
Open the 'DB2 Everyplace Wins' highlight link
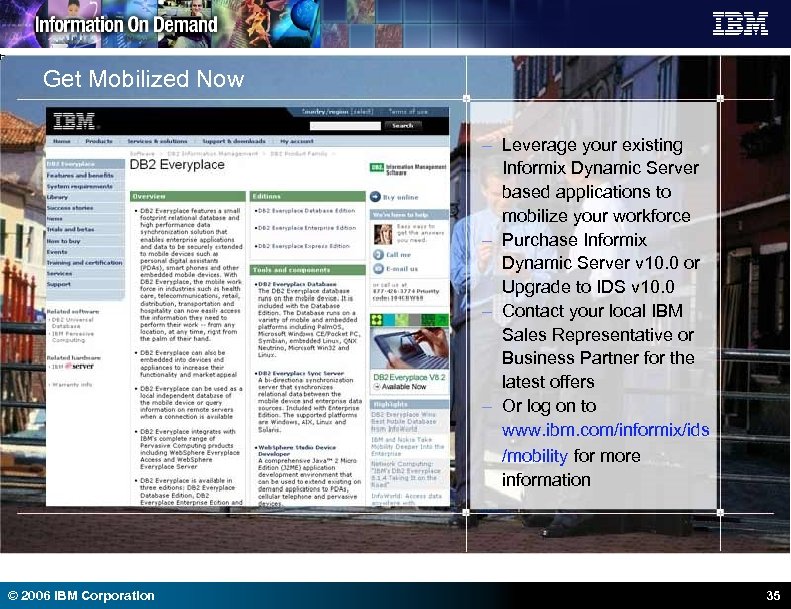coord(404,421)
